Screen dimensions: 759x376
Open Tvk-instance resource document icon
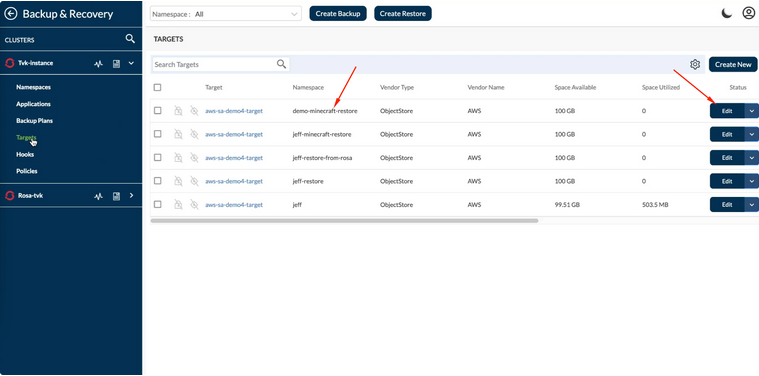116,63
